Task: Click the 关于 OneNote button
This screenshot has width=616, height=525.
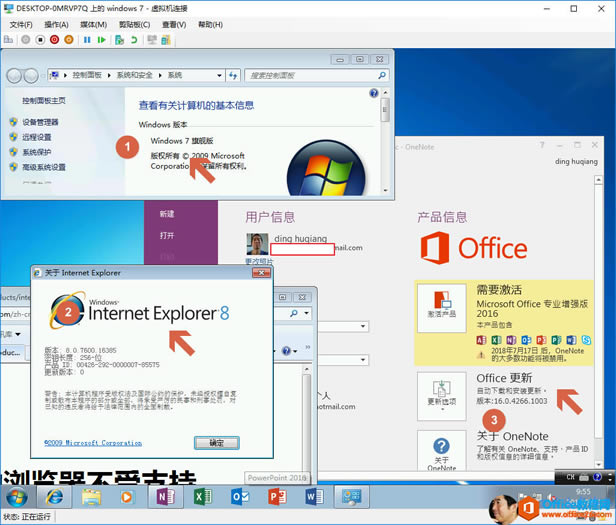Action: pos(442,450)
